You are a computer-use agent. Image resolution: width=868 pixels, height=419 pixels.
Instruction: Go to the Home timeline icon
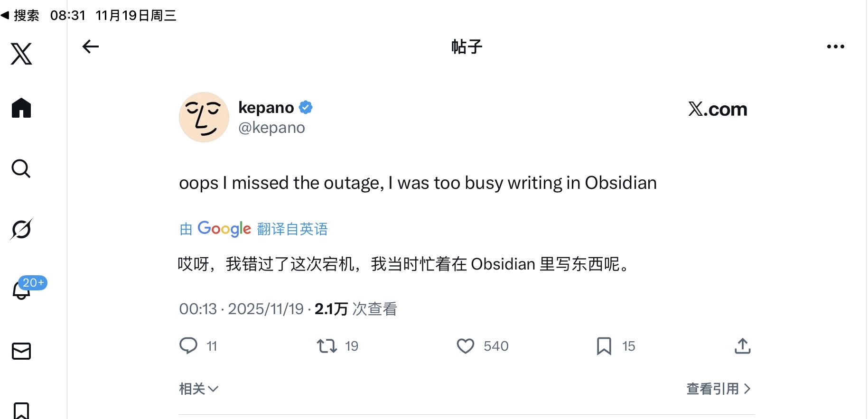click(x=21, y=108)
